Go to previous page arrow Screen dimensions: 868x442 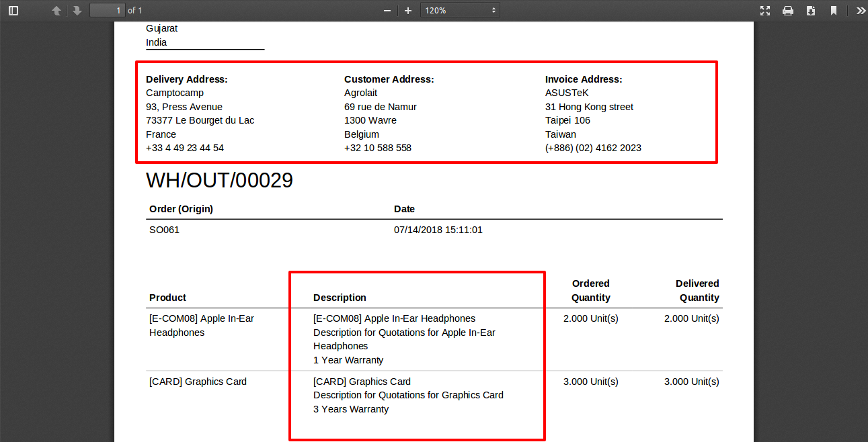point(57,11)
